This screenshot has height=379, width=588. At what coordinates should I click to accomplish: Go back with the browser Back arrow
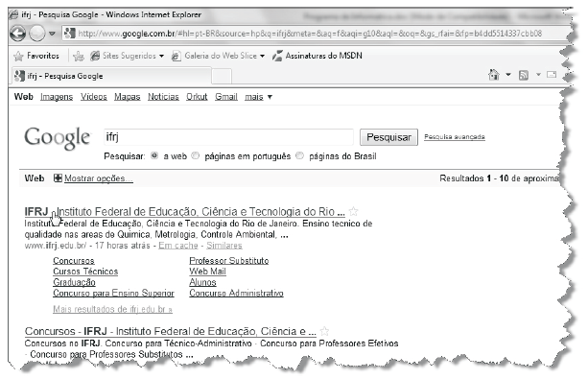click(17, 34)
